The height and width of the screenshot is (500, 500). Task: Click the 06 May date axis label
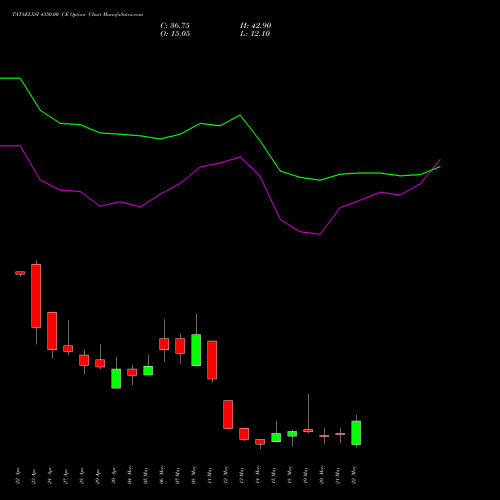click(162, 475)
